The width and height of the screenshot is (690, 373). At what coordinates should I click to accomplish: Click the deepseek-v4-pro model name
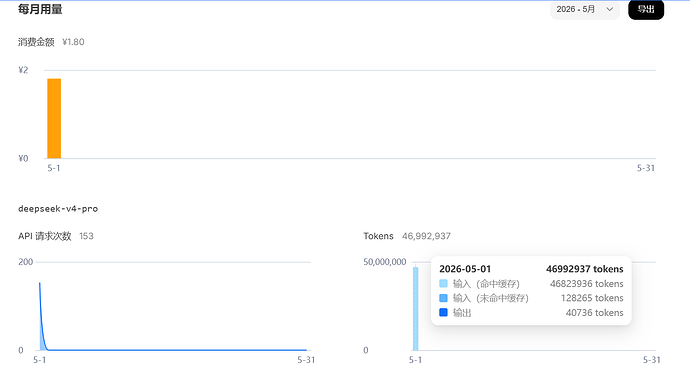(x=58, y=208)
